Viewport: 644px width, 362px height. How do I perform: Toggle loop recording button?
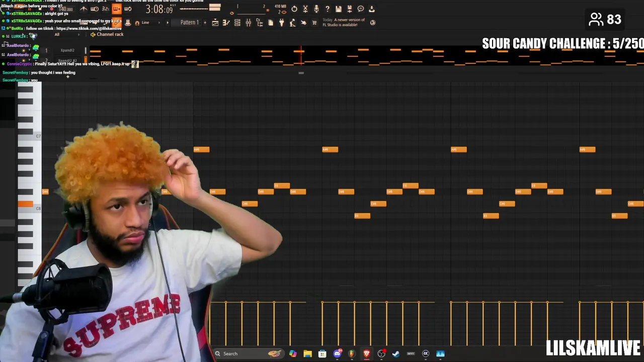[x=128, y=9]
